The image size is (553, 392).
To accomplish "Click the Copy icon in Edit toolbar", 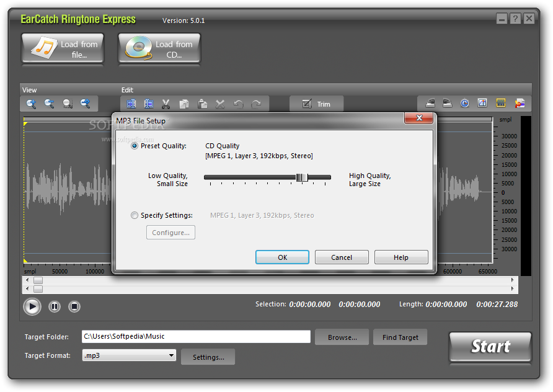I will click(x=184, y=104).
